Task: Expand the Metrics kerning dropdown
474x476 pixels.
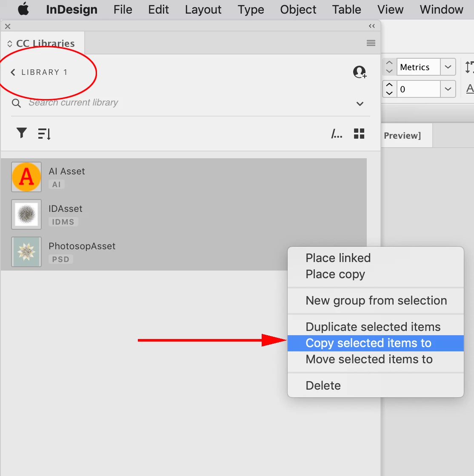Action: [x=448, y=67]
